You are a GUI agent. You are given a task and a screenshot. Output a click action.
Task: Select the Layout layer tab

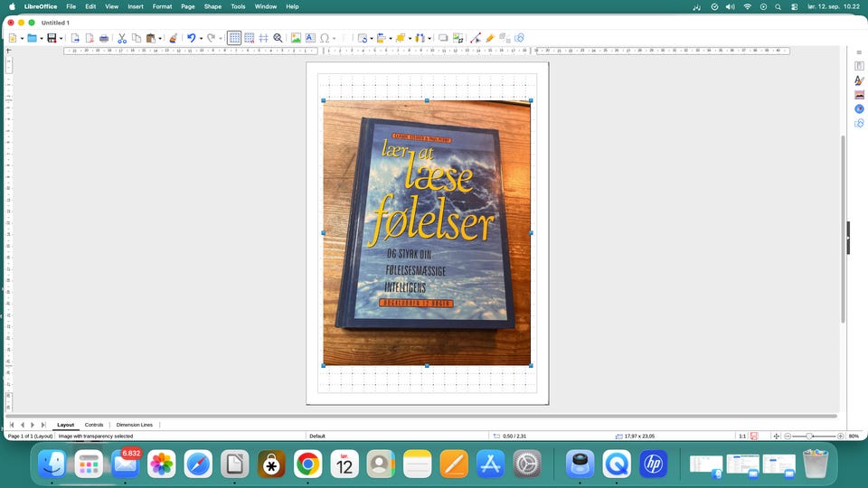click(x=65, y=425)
